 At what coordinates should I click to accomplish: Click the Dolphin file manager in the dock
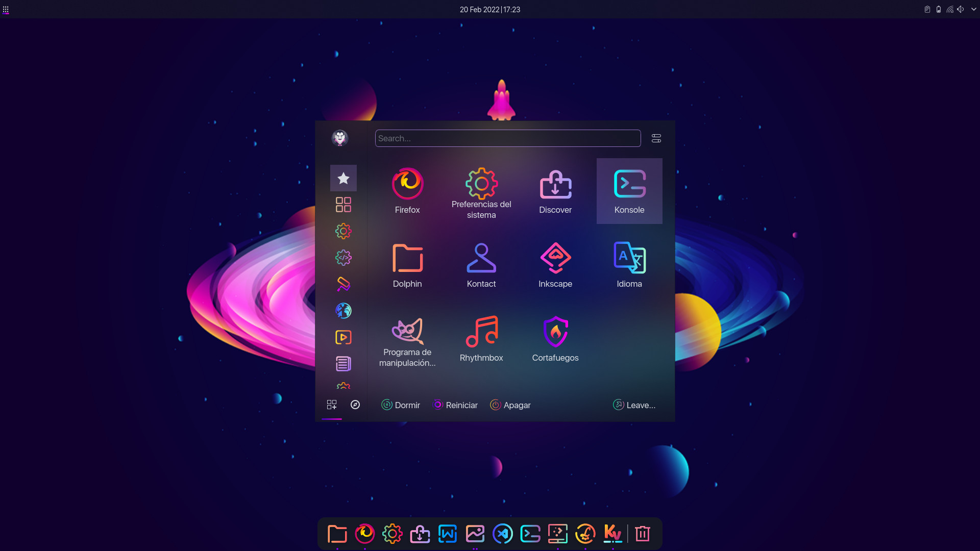[x=337, y=534]
